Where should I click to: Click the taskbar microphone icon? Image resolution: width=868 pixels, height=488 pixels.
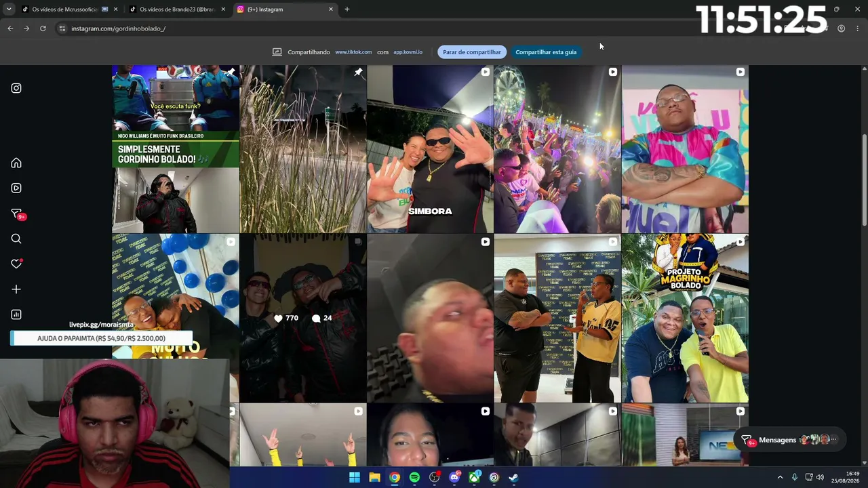click(x=794, y=477)
